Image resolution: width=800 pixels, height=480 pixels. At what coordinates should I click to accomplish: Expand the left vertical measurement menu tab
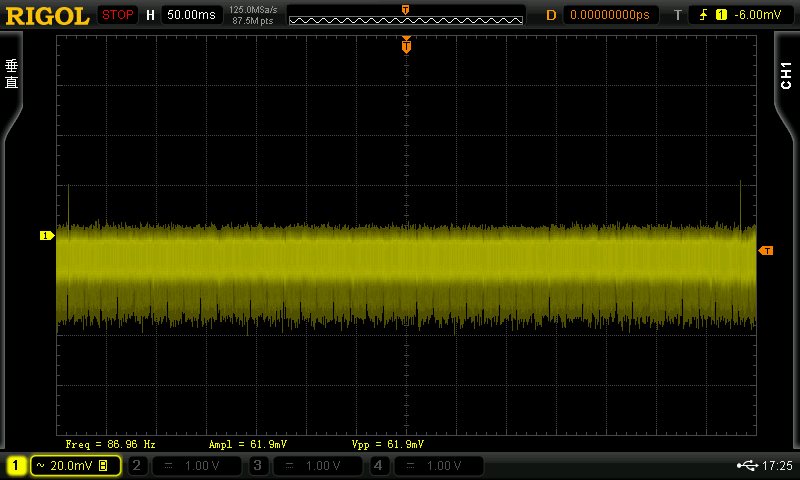point(12,75)
